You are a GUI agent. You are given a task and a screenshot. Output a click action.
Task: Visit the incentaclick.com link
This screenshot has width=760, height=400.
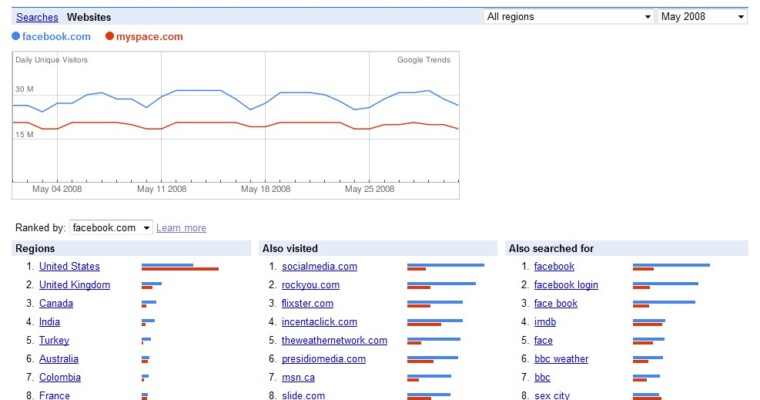tap(319, 322)
